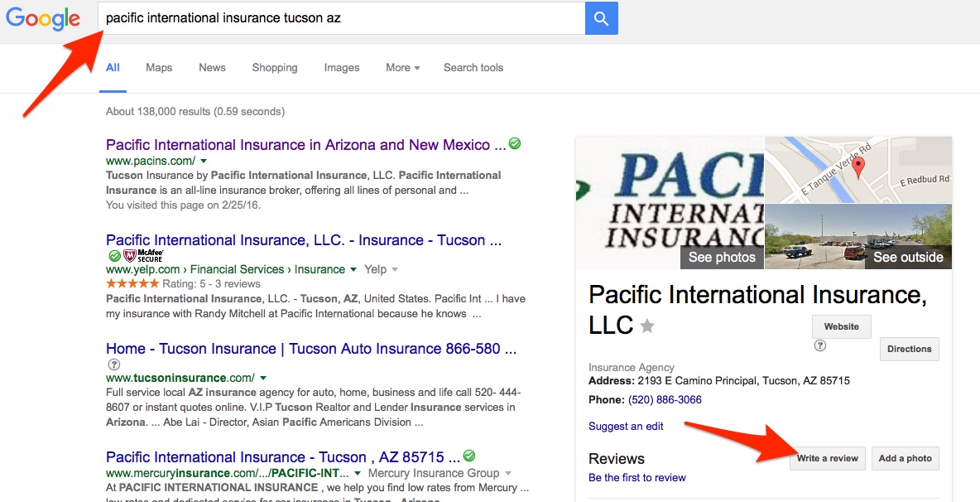
Task: Click the Add a photo button
Action: pos(905,458)
